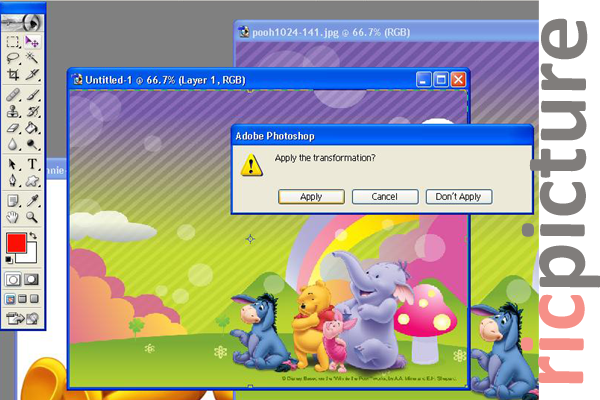Select the Eraser tool
Screen dimensions: 600x400
coord(13,127)
